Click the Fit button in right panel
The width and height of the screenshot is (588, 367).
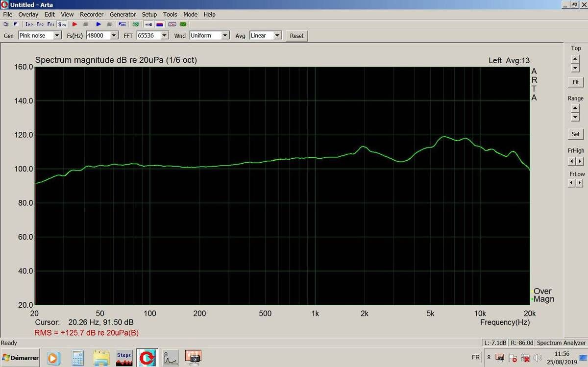(575, 82)
